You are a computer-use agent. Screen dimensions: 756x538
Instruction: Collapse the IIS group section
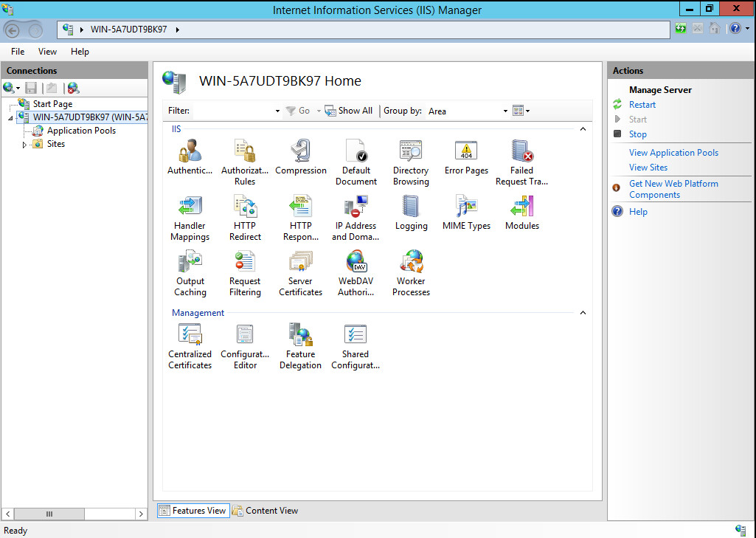[583, 129]
